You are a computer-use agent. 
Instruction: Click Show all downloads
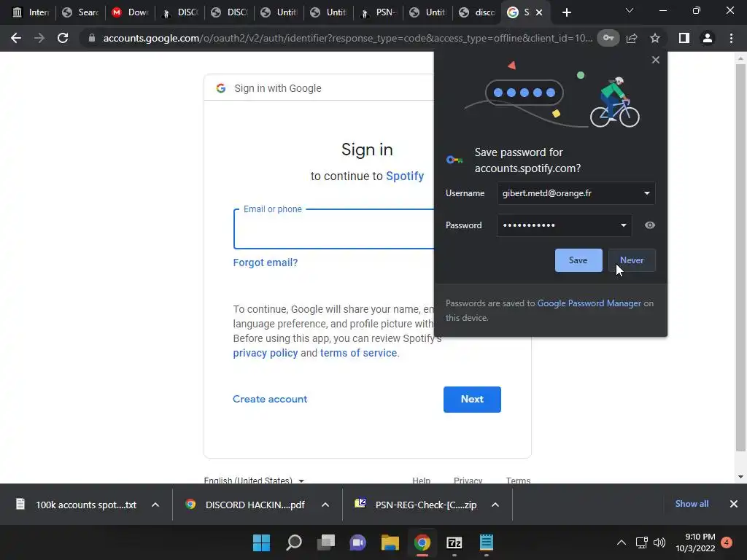692,504
